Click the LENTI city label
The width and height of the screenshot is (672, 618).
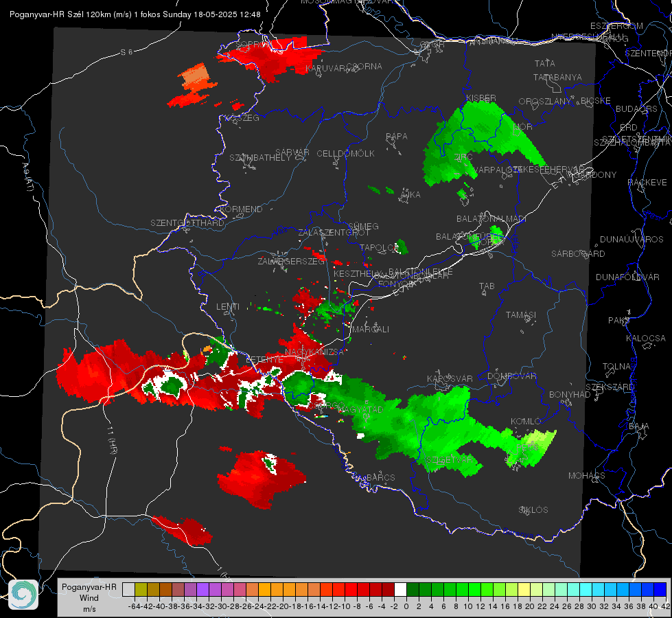click(228, 307)
